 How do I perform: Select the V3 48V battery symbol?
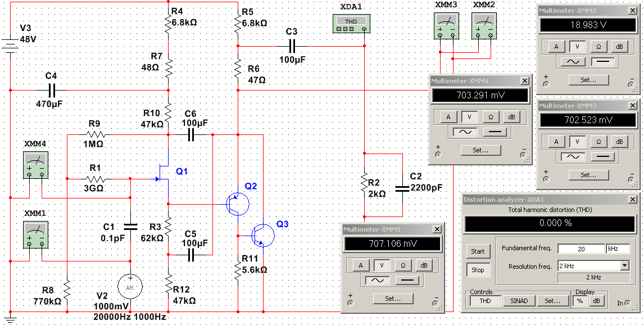[x=9, y=46]
